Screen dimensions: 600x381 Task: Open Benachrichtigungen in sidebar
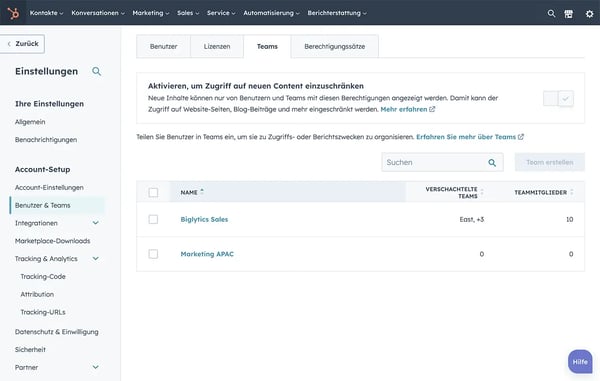(x=46, y=140)
